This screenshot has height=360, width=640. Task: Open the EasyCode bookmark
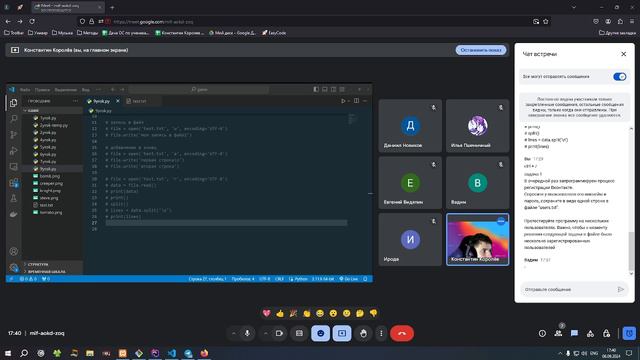click(274, 33)
